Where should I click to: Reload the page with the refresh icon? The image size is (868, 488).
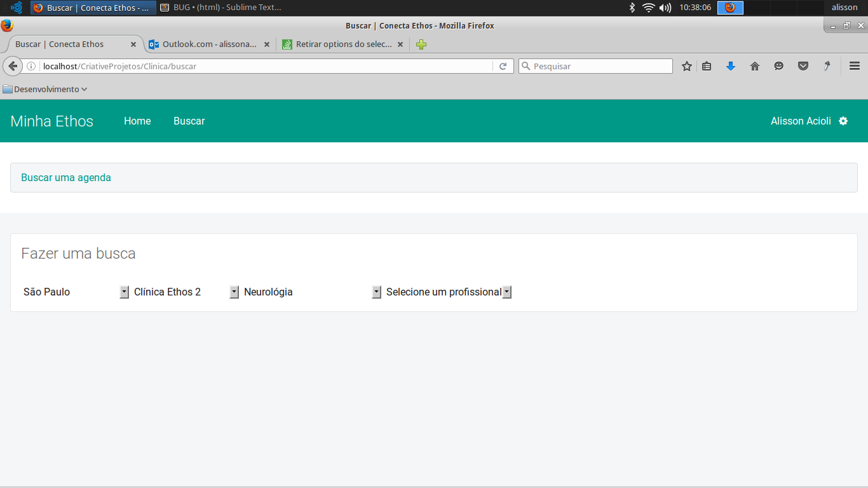(503, 66)
